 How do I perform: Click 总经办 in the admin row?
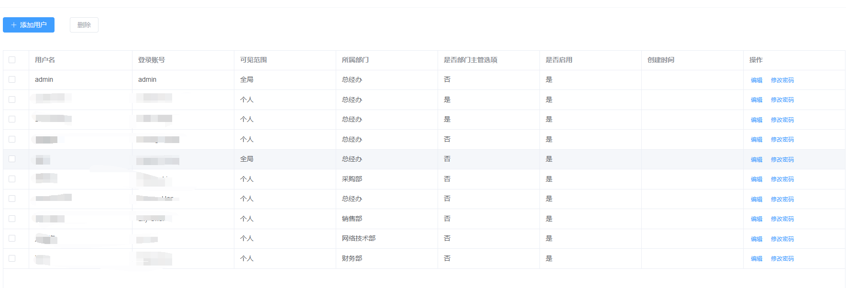tap(352, 79)
